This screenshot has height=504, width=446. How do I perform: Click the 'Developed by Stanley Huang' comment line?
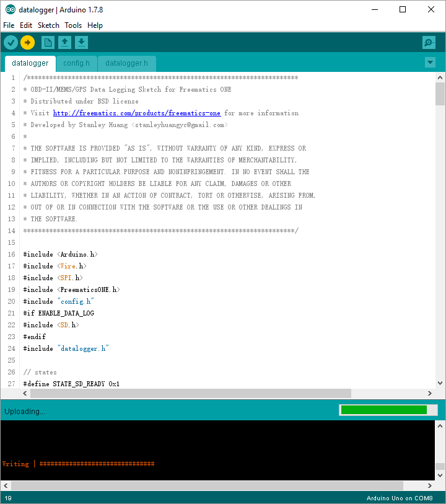(x=126, y=125)
